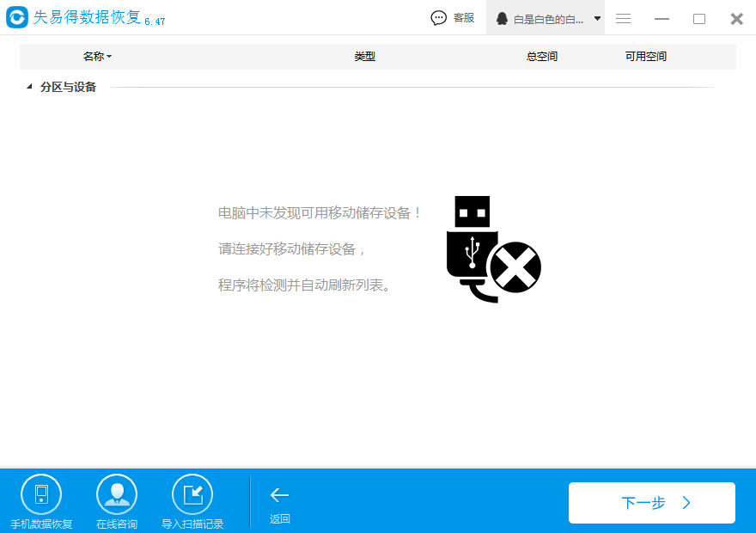
Task: Proceed with the 下一步 next button
Action: (x=651, y=502)
